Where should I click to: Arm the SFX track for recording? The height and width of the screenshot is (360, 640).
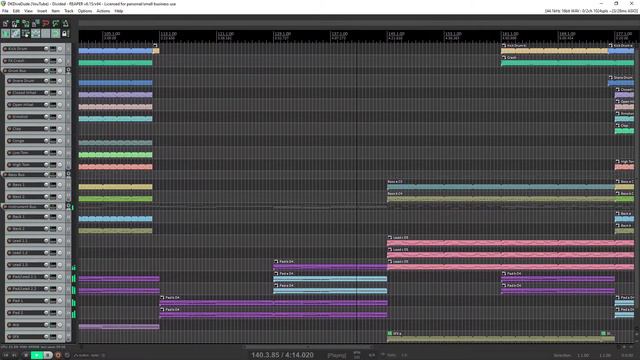coord(9,337)
